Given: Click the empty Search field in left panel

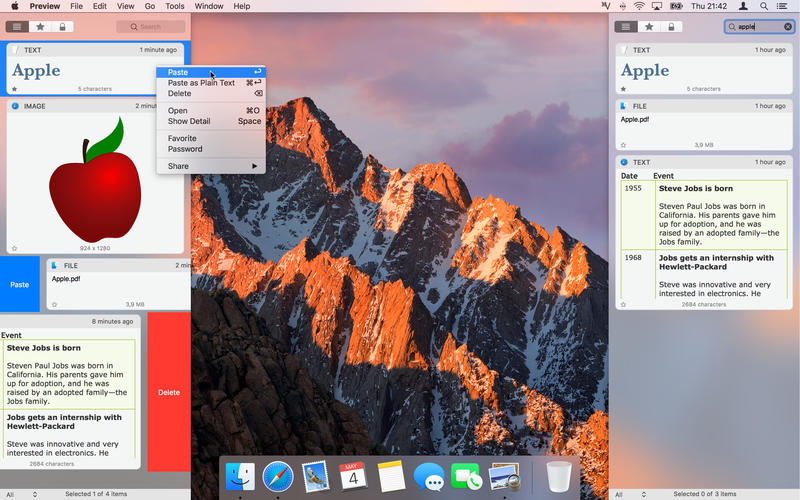Looking at the screenshot, I should [x=151, y=27].
